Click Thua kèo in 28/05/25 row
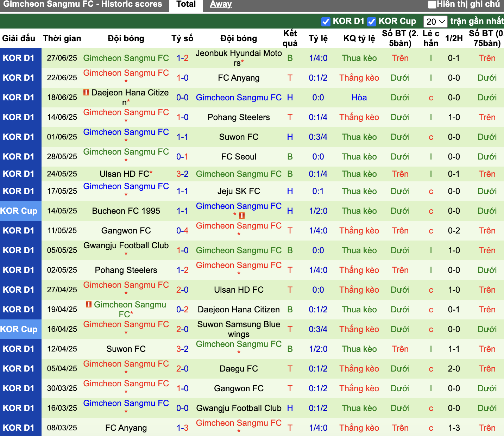 [x=359, y=157]
